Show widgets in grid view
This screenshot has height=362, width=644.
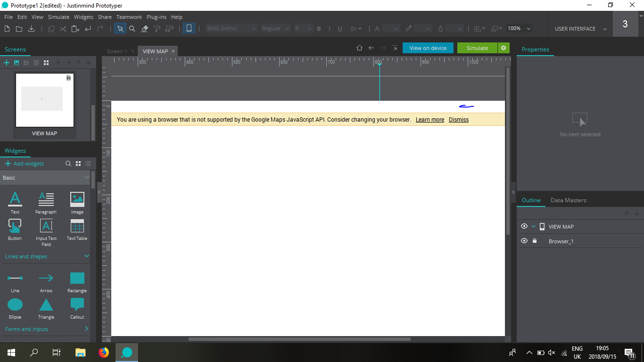click(x=78, y=164)
